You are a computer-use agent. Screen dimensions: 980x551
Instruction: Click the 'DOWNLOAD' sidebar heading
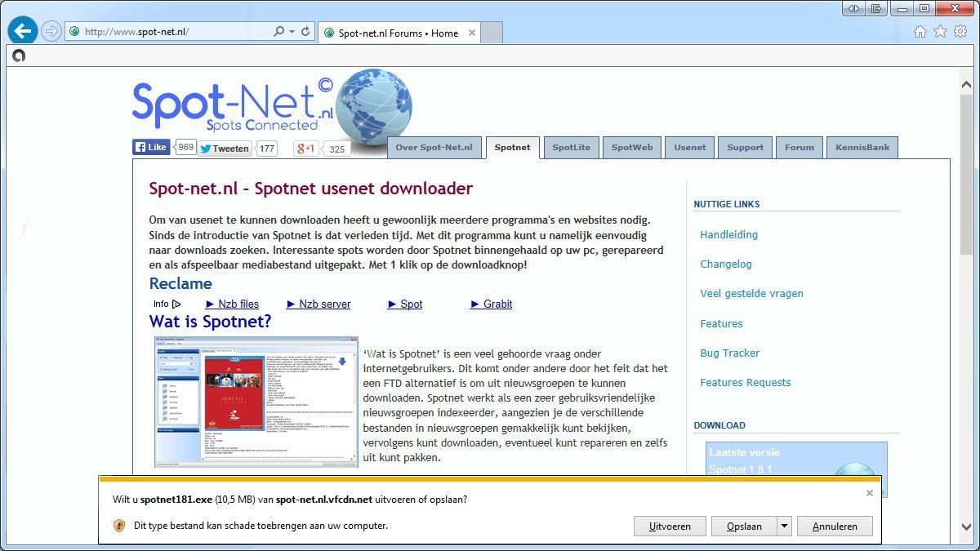(719, 425)
